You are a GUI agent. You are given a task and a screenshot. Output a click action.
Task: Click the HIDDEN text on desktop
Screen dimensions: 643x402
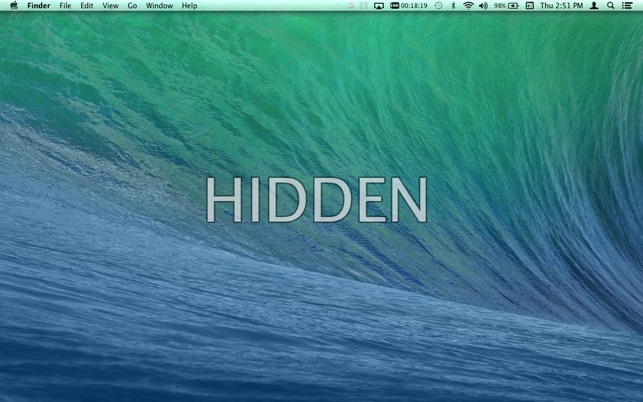pyautogui.click(x=317, y=201)
